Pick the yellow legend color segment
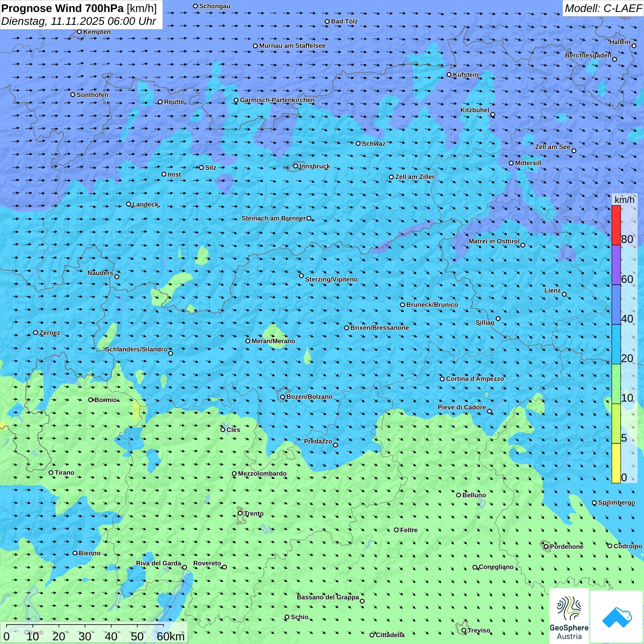Viewport: 644px width, 644px height. point(616,463)
